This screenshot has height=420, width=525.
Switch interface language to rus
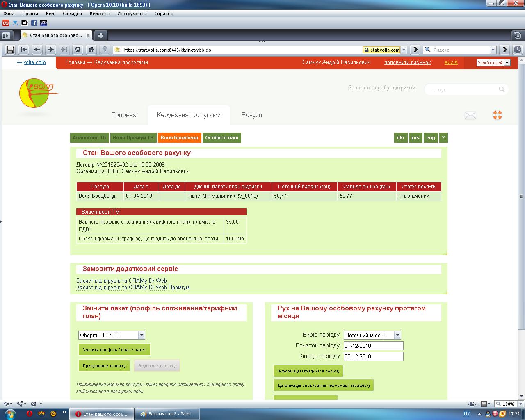pos(415,138)
